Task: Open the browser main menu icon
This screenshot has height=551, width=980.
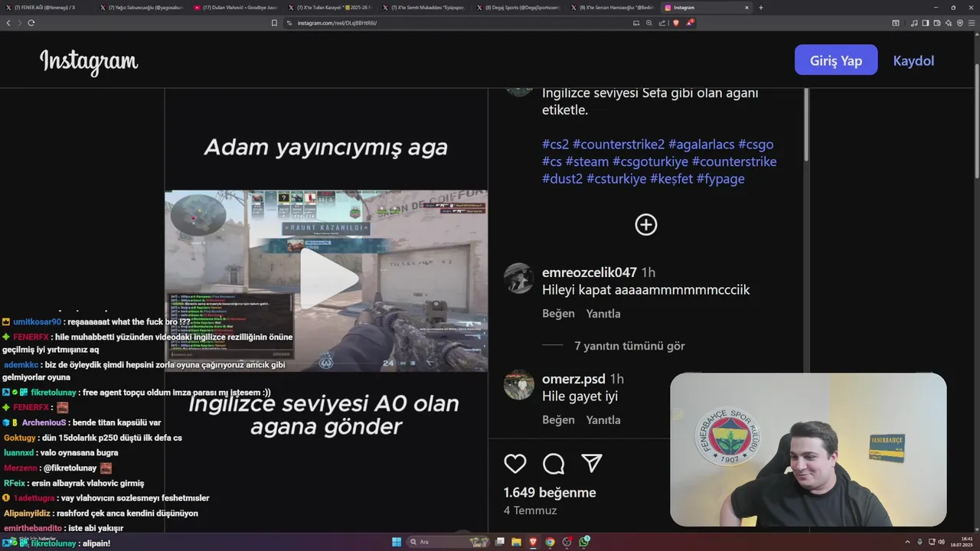Action: (972, 23)
